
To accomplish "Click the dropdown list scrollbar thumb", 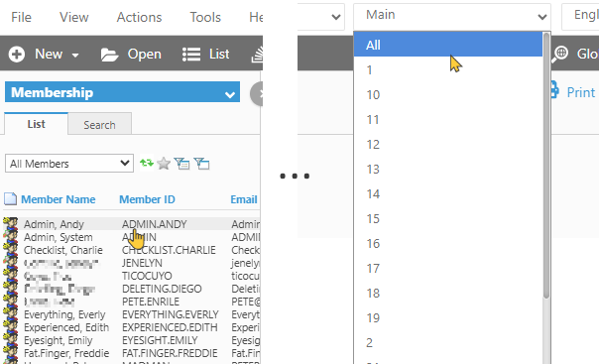I will [546, 166].
